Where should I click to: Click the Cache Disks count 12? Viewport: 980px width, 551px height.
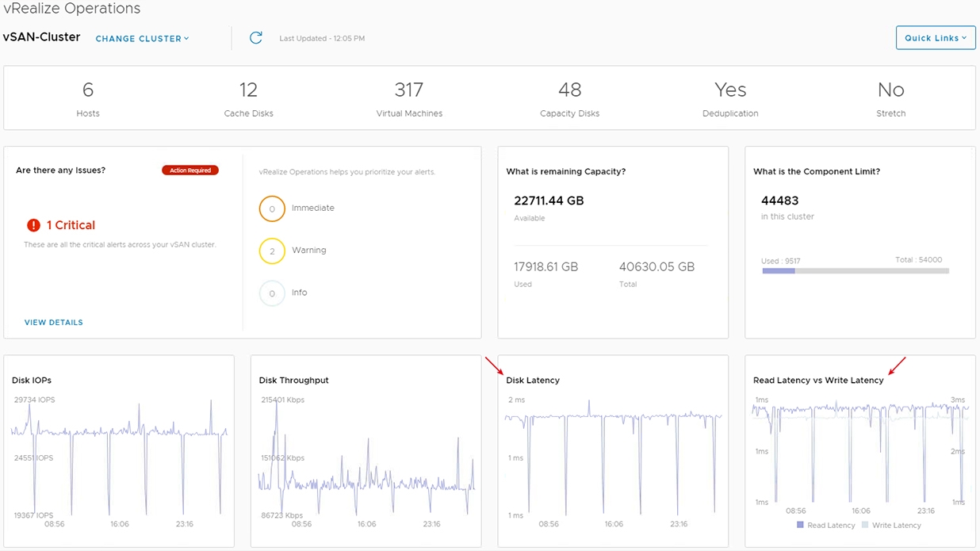(x=248, y=90)
